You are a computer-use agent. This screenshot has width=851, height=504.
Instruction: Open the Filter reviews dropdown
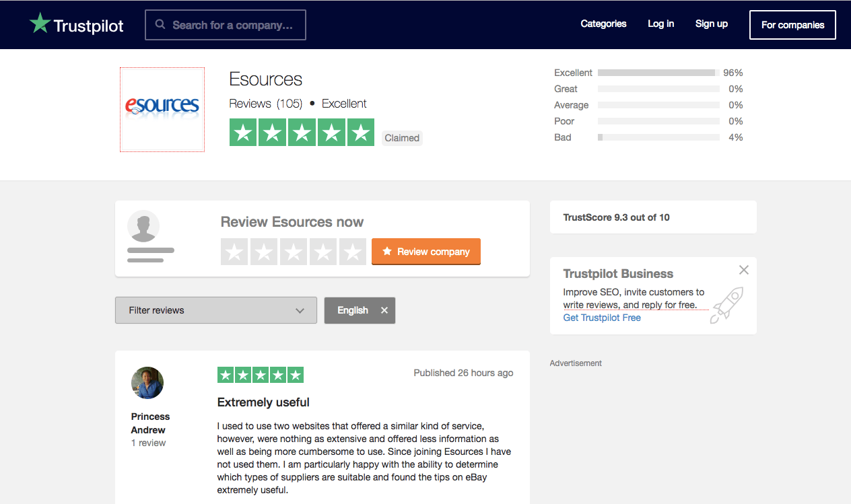click(215, 310)
